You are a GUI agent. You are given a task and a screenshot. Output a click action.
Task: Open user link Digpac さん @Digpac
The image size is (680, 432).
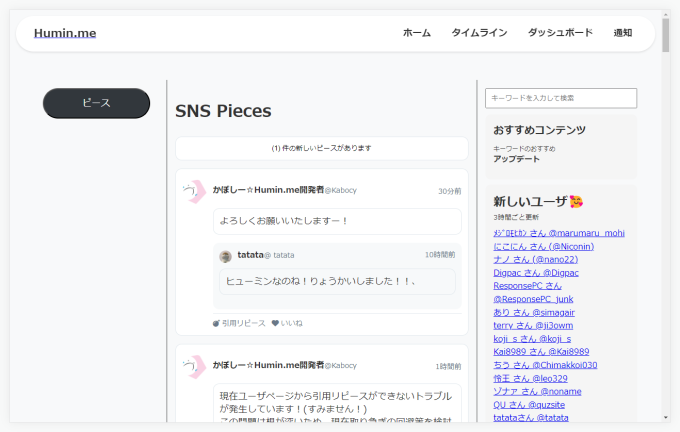tap(536, 273)
